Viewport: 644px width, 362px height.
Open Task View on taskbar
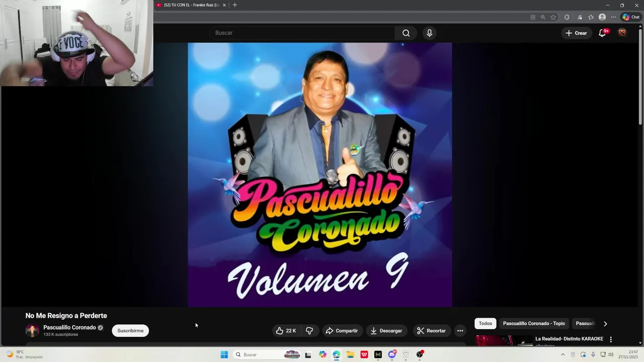click(308, 354)
